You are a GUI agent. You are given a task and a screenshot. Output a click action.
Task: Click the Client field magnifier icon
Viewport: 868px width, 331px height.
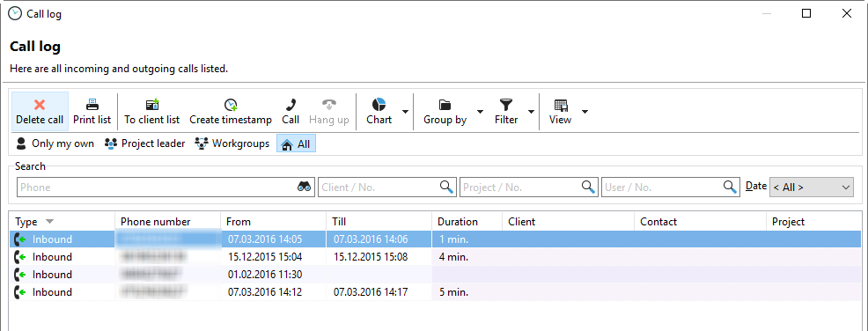tap(446, 188)
